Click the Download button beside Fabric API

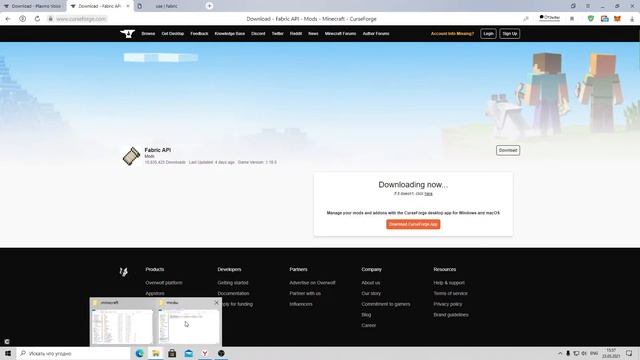[x=508, y=151]
